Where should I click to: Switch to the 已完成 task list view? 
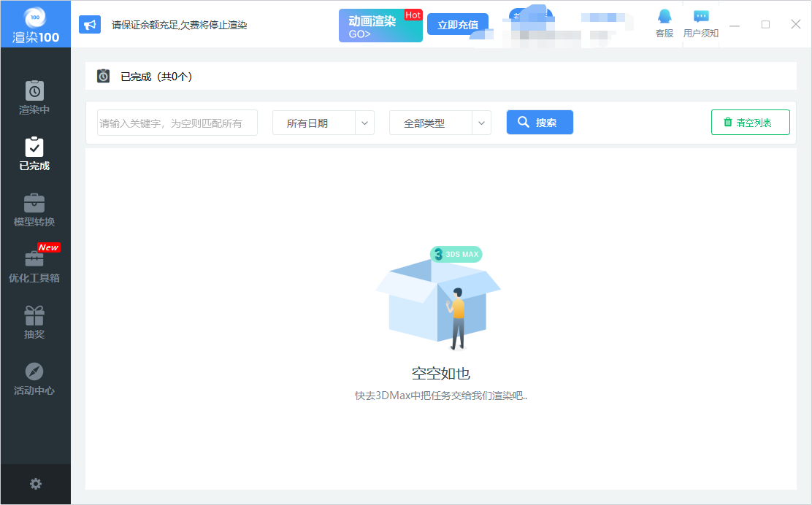pyautogui.click(x=35, y=153)
